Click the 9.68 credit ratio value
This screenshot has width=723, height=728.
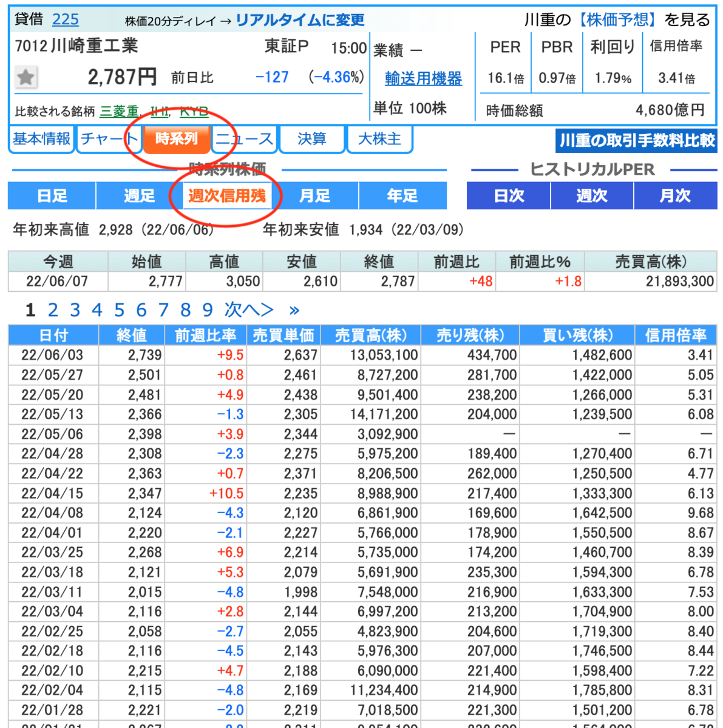click(x=701, y=513)
